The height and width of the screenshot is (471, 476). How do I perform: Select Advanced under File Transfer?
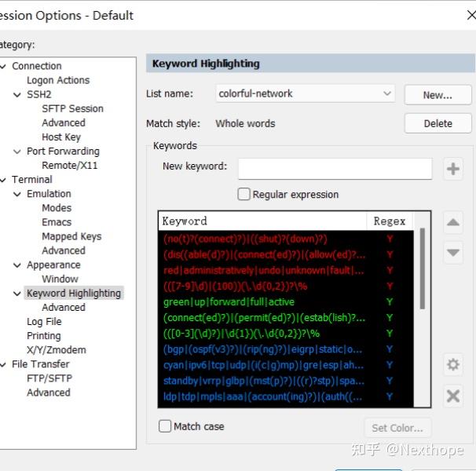pos(49,392)
